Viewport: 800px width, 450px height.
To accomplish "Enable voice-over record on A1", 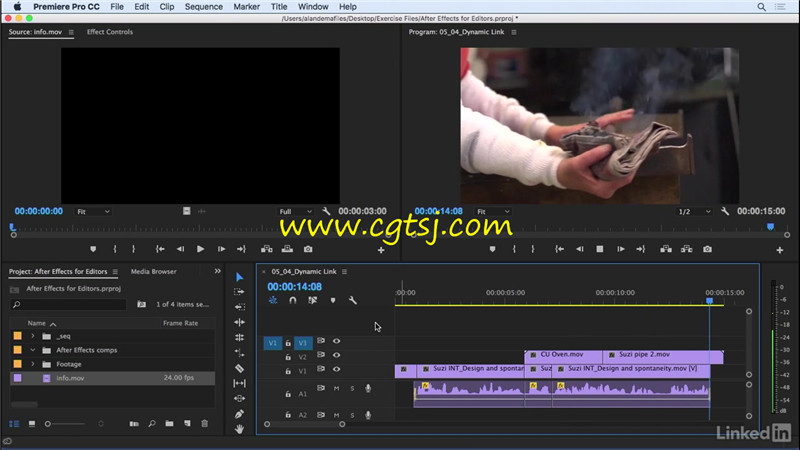I will [368, 388].
